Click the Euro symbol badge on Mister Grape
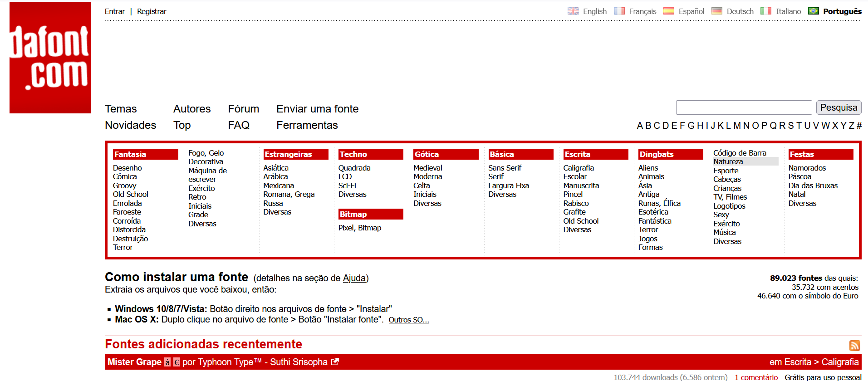 [x=177, y=362]
